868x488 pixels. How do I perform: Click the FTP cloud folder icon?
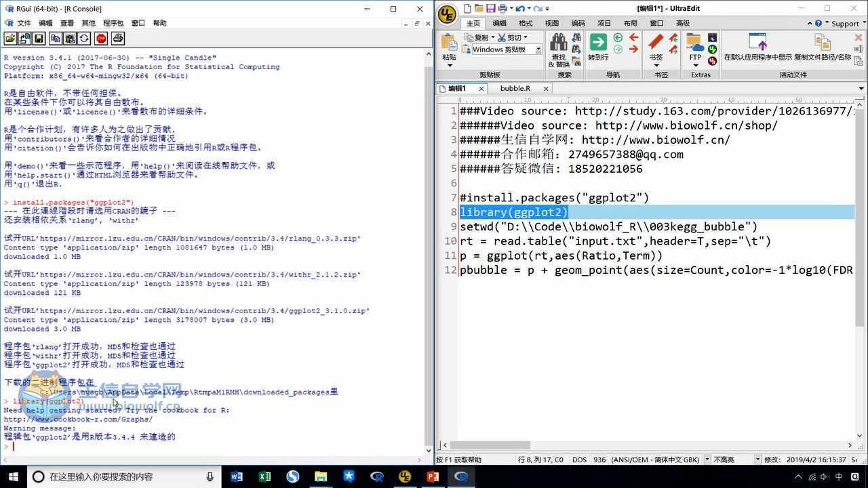pyautogui.click(x=695, y=42)
